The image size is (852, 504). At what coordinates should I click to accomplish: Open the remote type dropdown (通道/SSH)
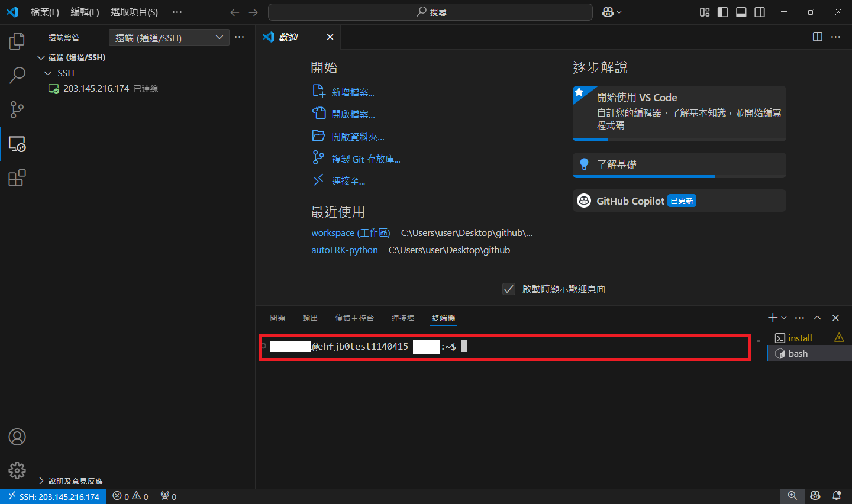[169, 37]
